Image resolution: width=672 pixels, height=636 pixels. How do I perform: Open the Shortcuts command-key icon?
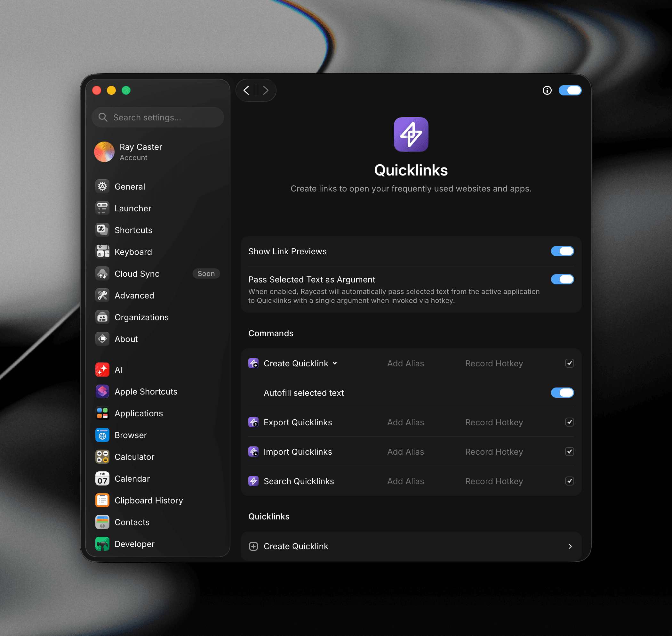(x=102, y=230)
